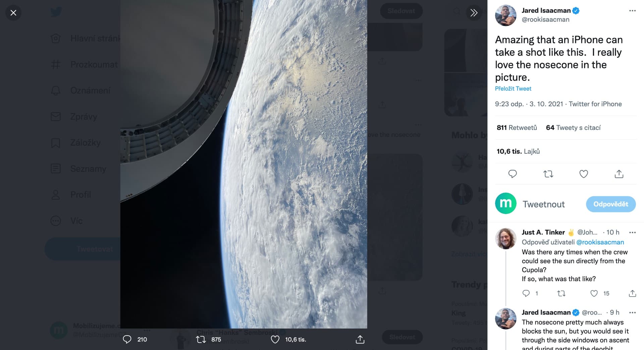Share the main tweet via share icon
644x350 pixels.
pyautogui.click(x=619, y=174)
